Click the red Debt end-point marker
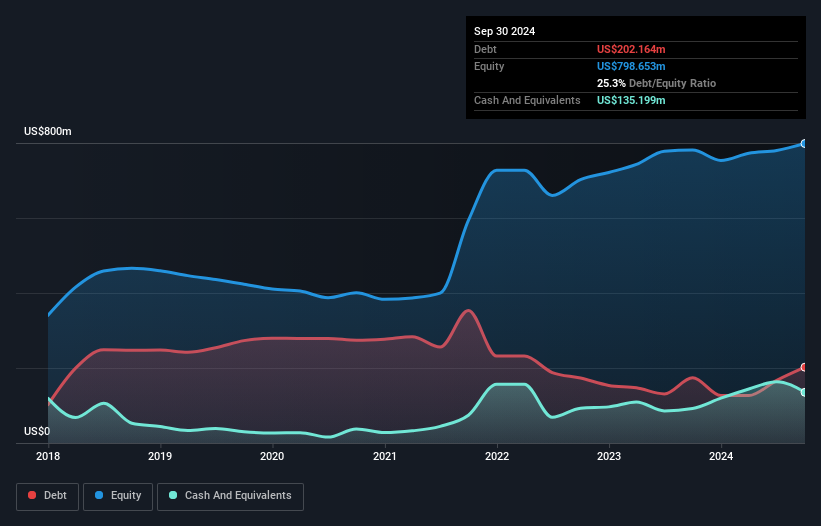Image resolution: width=821 pixels, height=526 pixels. [804, 367]
